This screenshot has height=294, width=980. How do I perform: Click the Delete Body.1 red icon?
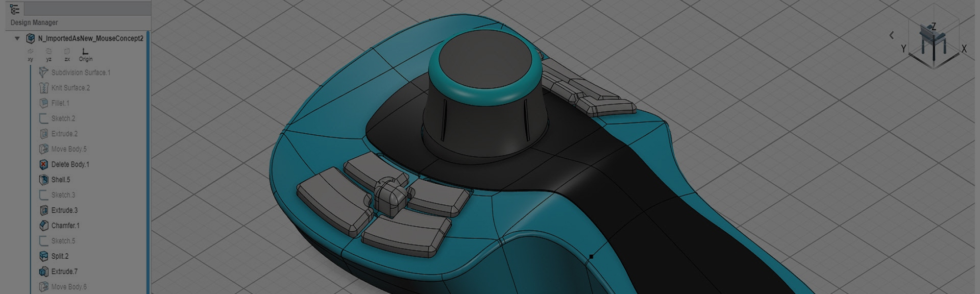coord(44,165)
